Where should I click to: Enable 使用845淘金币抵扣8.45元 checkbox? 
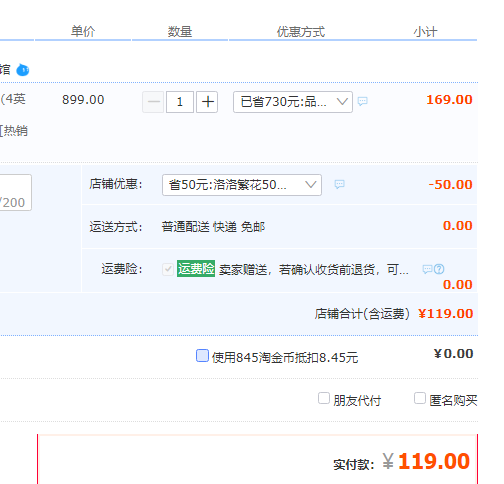(202, 356)
